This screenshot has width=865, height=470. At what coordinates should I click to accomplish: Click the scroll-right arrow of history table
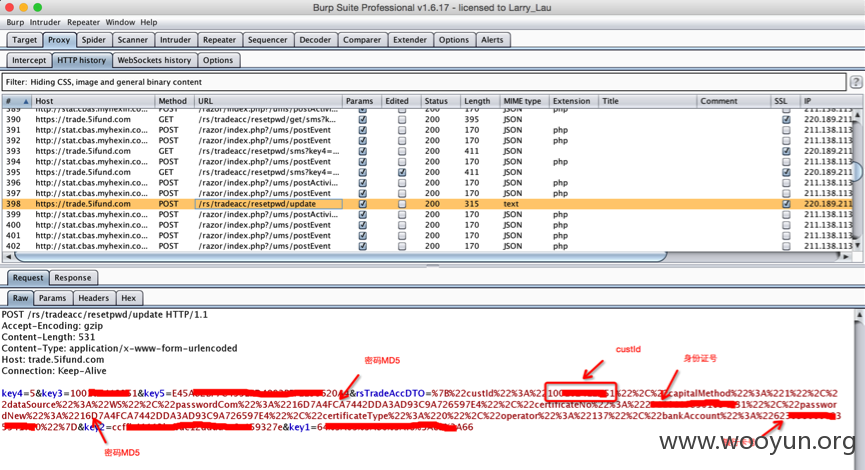point(846,257)
